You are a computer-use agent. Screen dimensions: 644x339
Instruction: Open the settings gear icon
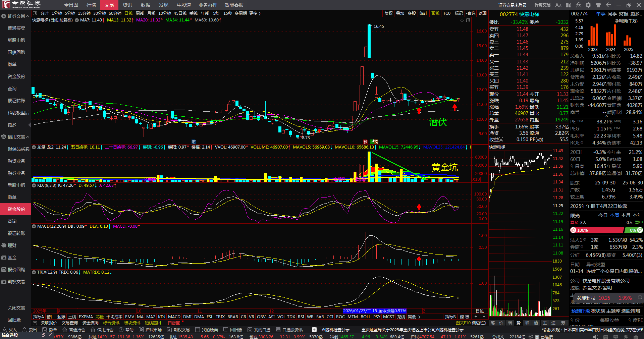click(588, 5)
